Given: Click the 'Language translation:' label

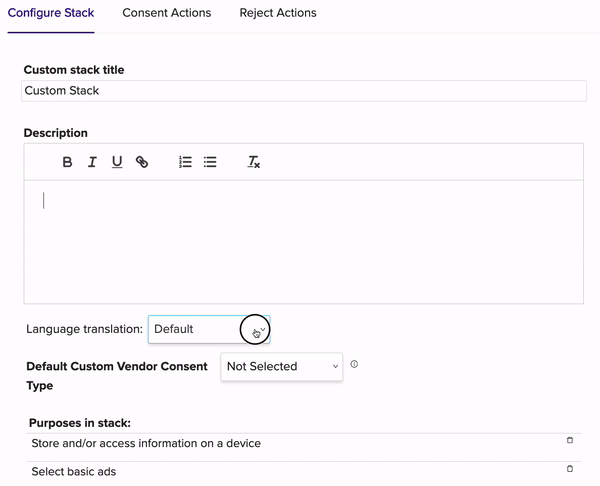Looking at the screenshot, I should coord(85,329).
